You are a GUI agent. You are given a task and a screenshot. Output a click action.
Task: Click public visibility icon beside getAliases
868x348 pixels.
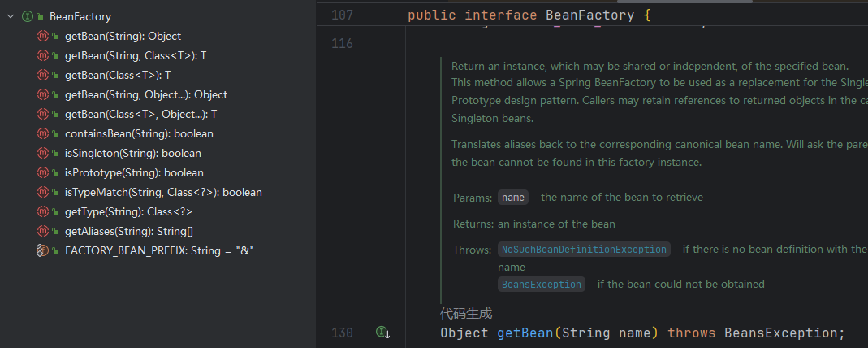click(55, 232)
